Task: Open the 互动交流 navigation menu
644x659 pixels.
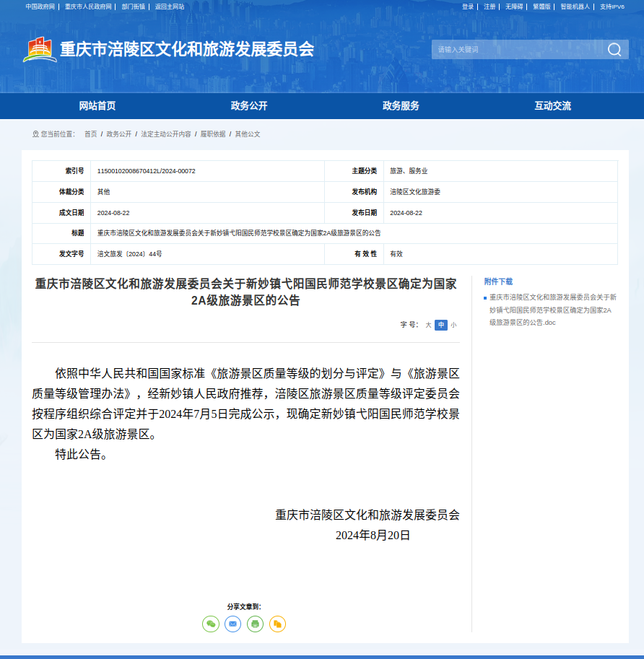Action: tap(552, 105)
